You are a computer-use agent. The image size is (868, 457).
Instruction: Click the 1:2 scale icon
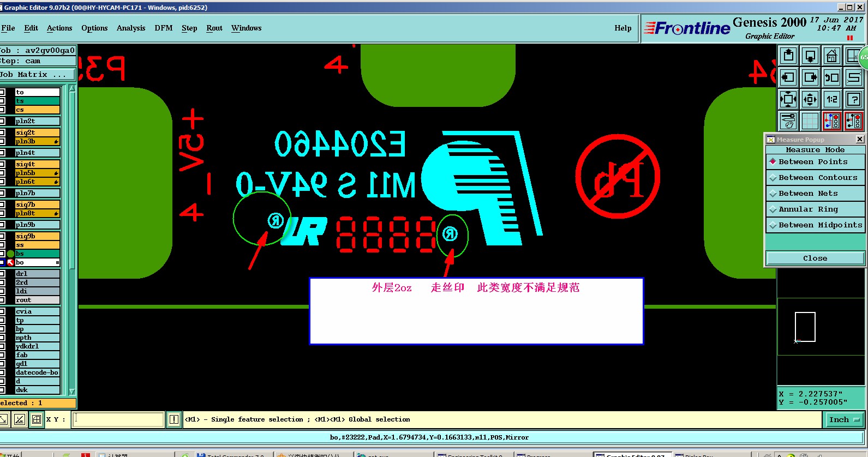[x=832, y=99]
